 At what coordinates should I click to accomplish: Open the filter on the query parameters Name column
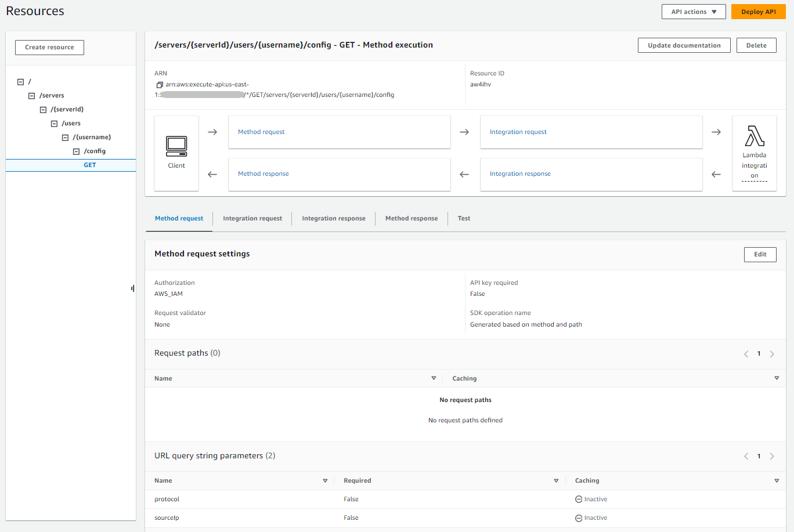click(x=325, y=480)
